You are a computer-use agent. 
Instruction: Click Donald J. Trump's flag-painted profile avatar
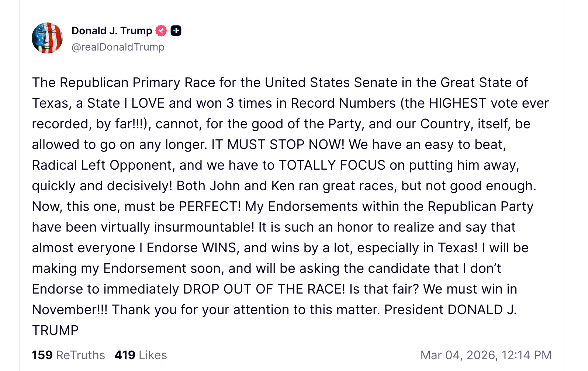click(47, 38)
